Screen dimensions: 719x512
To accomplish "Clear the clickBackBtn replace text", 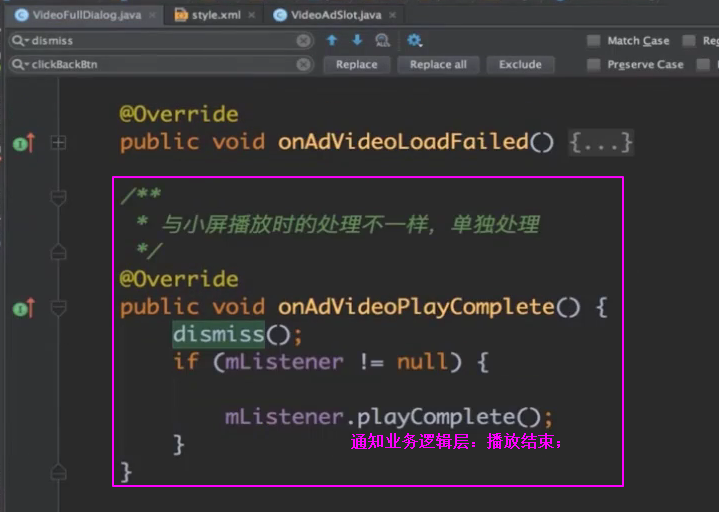I will click(303, 65).
